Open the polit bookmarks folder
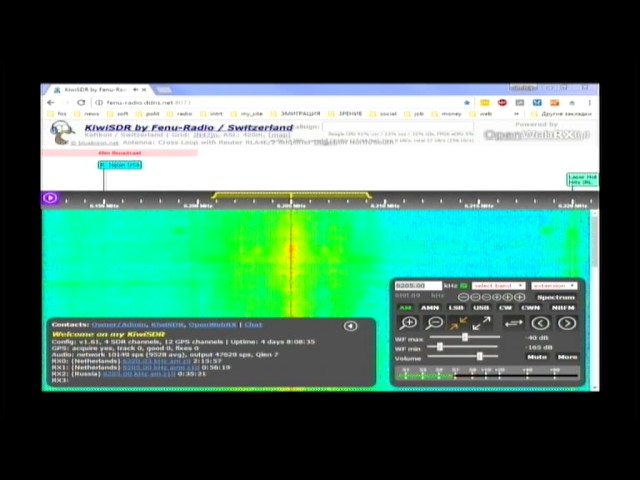640x480 pixels. click(148, 114)
